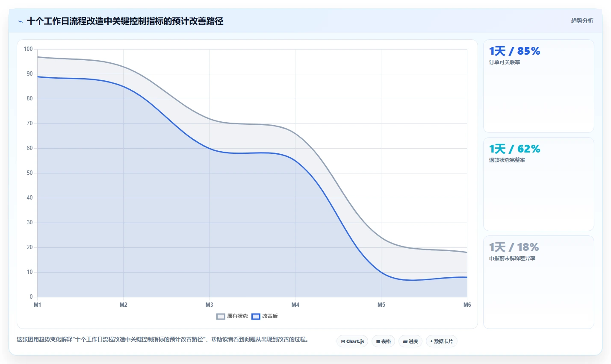The width and height of the screenshot is (611, 364).
Task: Click the gray 原有状态 legend swatch
Action: [221, 317]
